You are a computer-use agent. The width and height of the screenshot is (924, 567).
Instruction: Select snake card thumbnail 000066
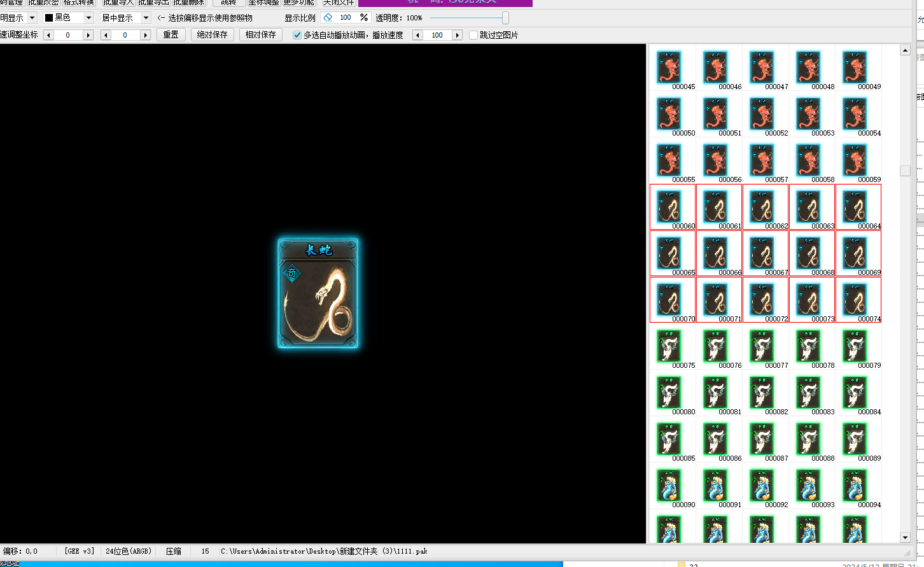tap(719, 253)
